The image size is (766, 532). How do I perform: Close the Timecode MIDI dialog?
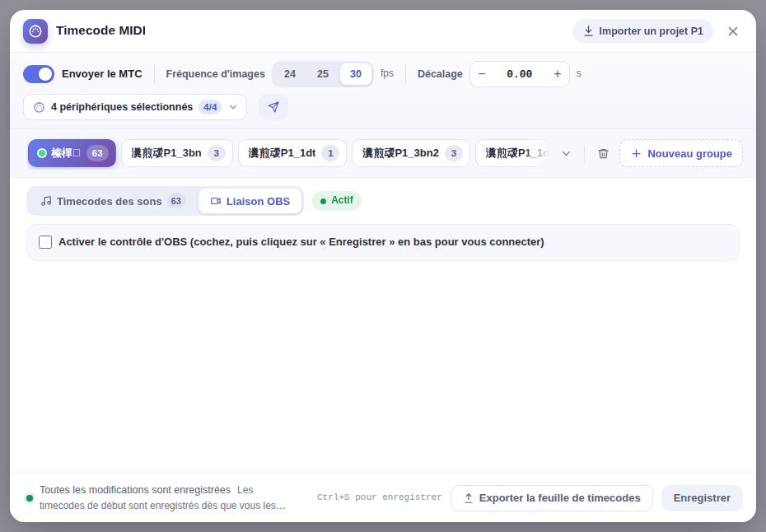(x=733, y=31)
